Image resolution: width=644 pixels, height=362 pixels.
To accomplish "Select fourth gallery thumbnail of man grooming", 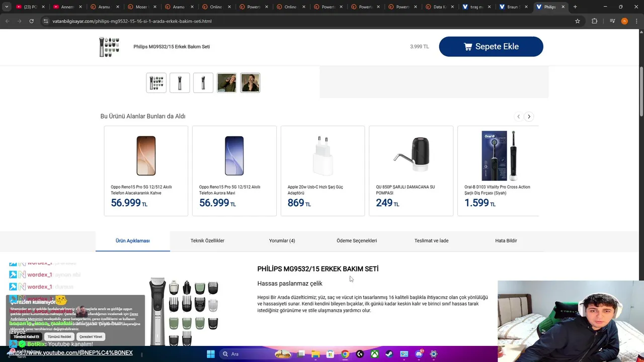I will coord(226,83).
